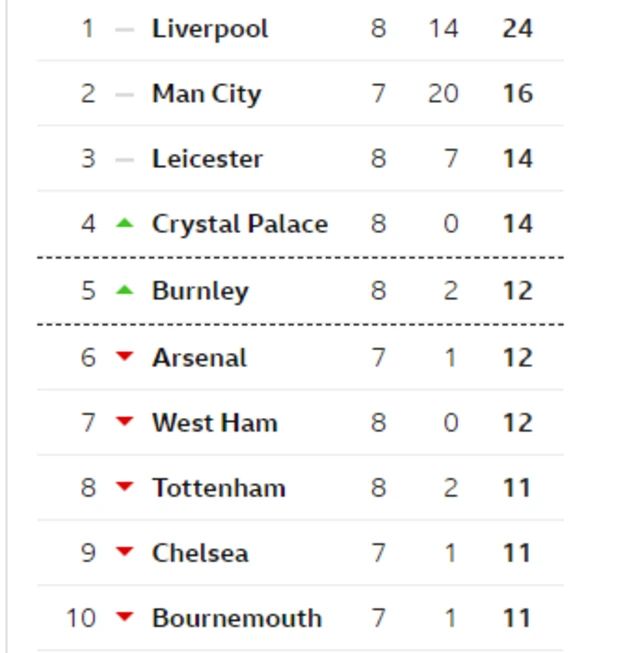Screen dimensions: 640x653
Task: Click Crystal Palace's green up arrow
Action: pyautogui.click(x=124, y=224)
